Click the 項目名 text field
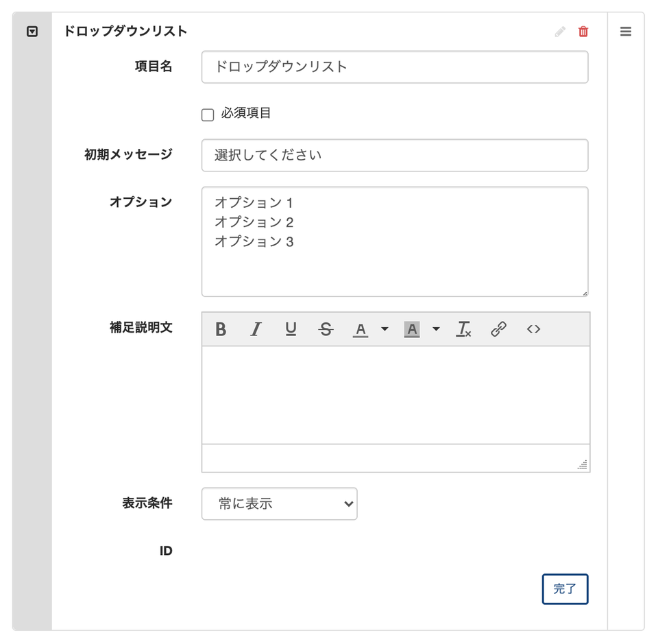Viewport: 658px width, 644px height. (x=395, y=67)
